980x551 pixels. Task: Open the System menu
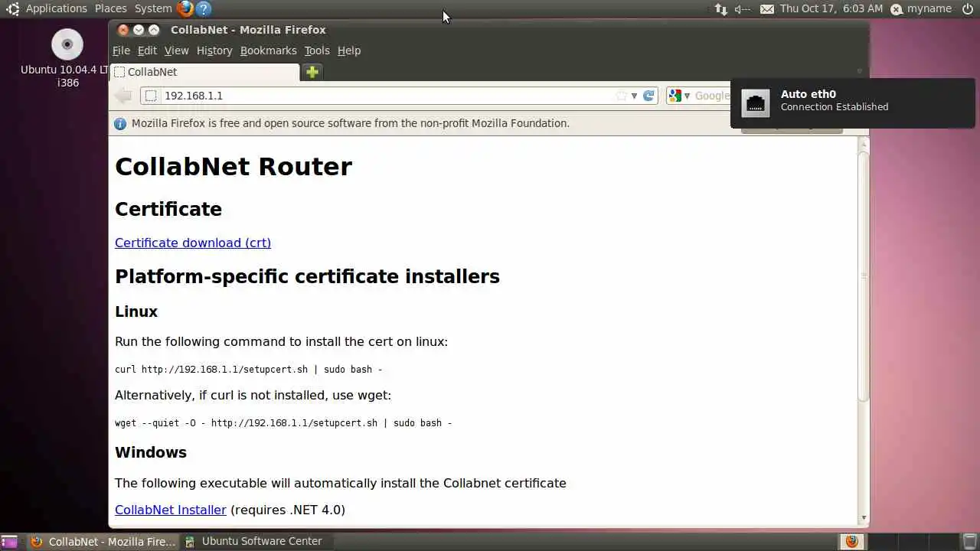(x=153, y=9)
